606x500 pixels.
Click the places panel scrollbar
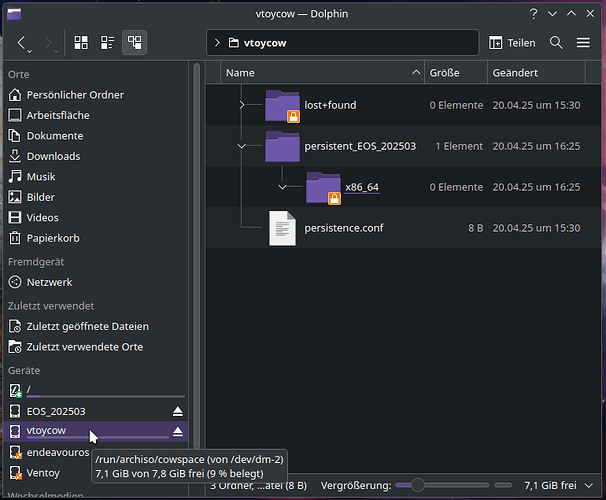click(197, 257)
